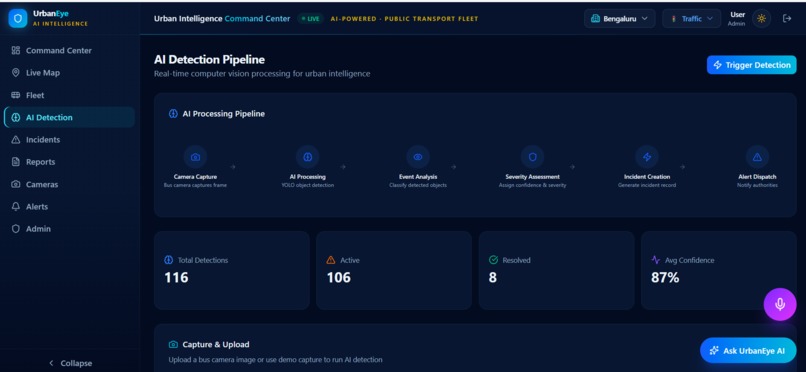Open Command Center menu item
Screen dimensions: 806x372
tap(69, 50)
